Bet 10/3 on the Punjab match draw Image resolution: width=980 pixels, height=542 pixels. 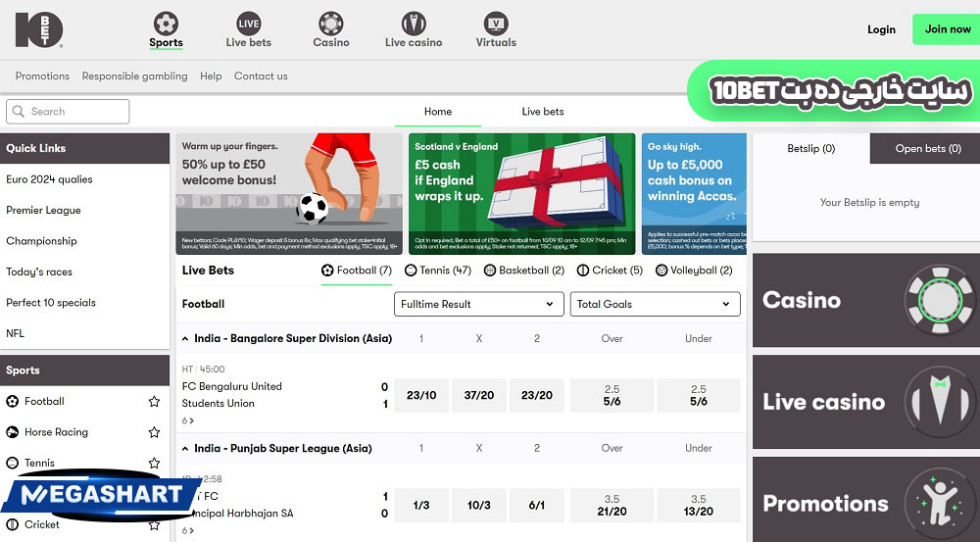pyautogui.click(x=479, y=505)
